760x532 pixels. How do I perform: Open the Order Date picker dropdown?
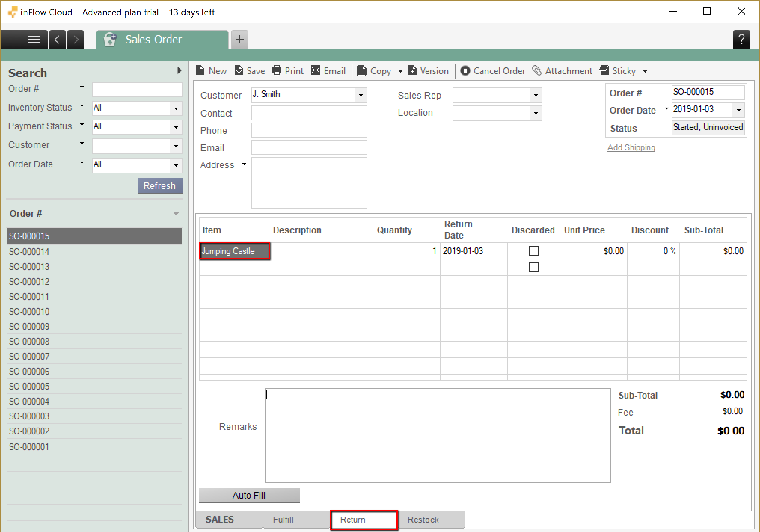pos(738,110)
